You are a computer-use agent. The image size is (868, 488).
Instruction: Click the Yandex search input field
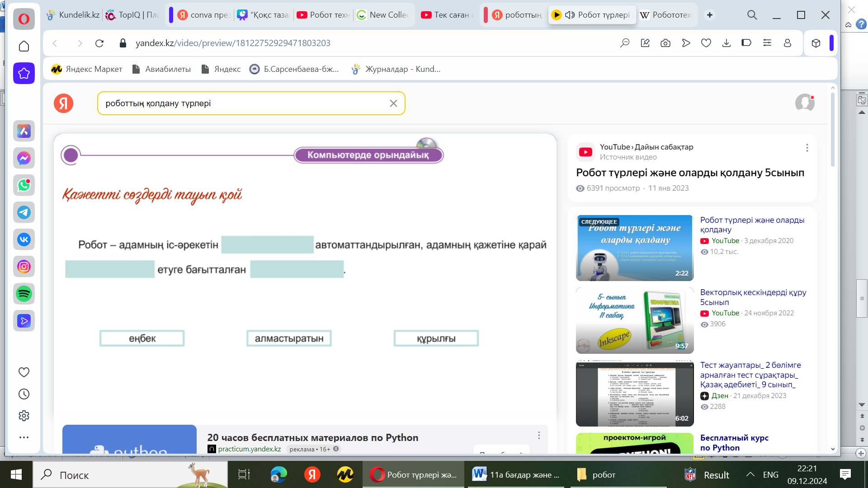244,103
